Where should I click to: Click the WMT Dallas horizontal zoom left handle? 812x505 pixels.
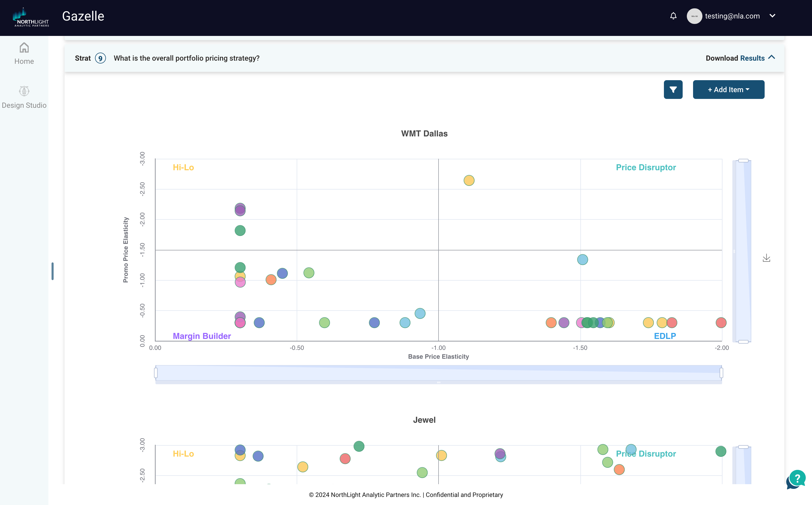pyautogui.click(x=156, y=373)
